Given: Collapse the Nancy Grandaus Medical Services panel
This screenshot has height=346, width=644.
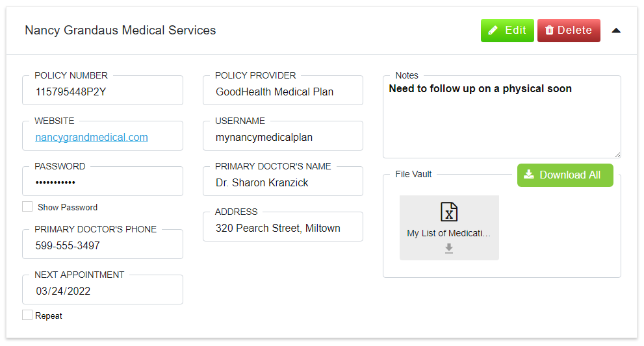Looking at the screenshot, I should [616, 31].
